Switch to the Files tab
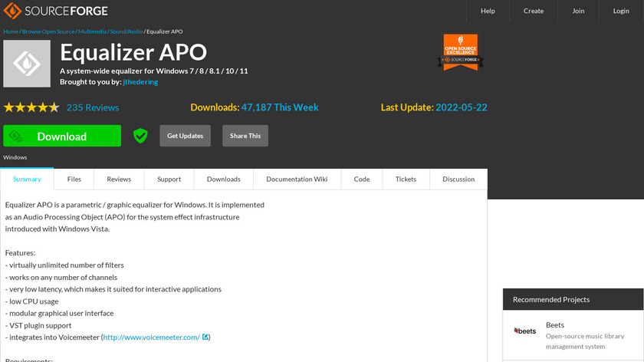The height and width of the screenshot is (362, 644). (74, 179)
